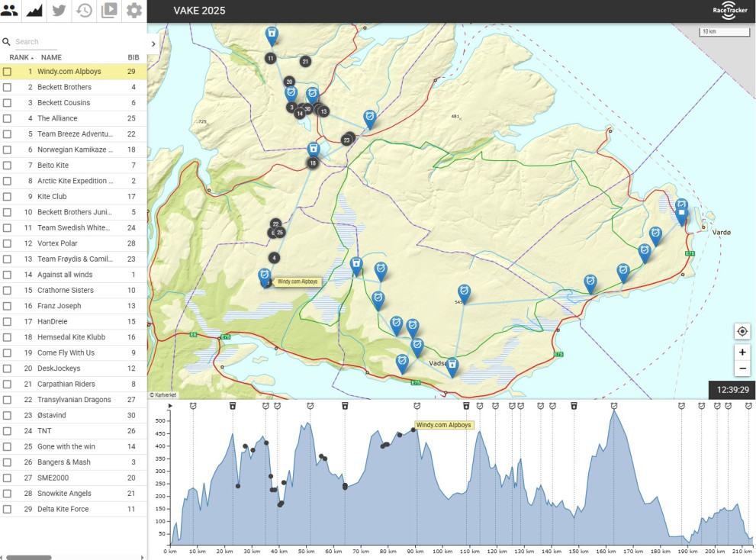
Task: Focus the participant Search field
Action: click(36, 42)
